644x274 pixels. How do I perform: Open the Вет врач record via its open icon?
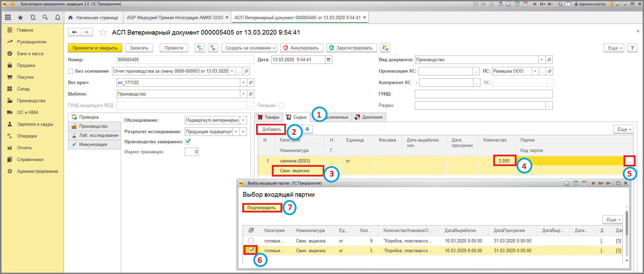[x=251, y=82]
